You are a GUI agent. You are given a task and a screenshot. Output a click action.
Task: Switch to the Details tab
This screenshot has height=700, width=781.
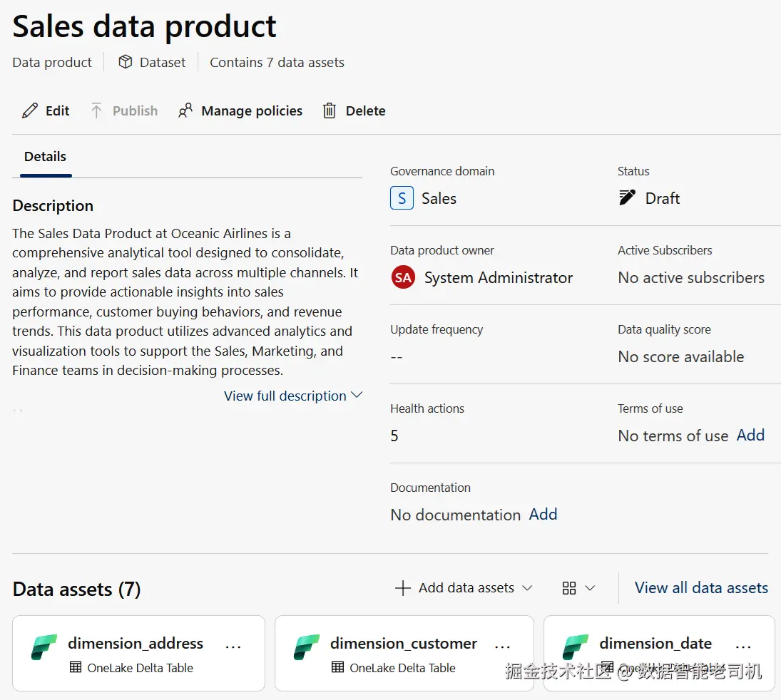coord(46,157)
